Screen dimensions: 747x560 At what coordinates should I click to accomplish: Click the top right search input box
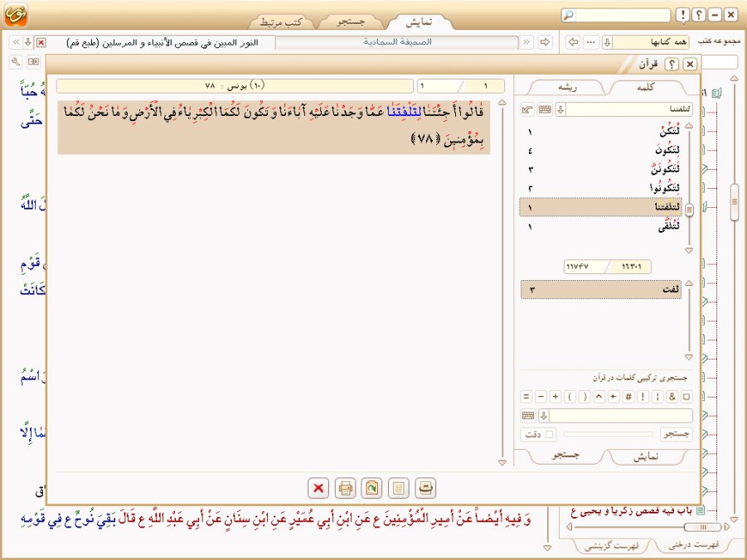point(623,15)
